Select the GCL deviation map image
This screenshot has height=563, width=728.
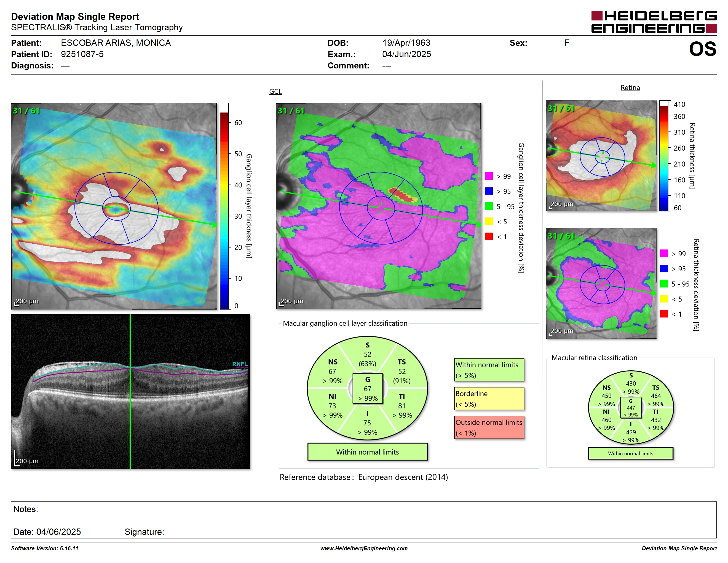point(378,206)
